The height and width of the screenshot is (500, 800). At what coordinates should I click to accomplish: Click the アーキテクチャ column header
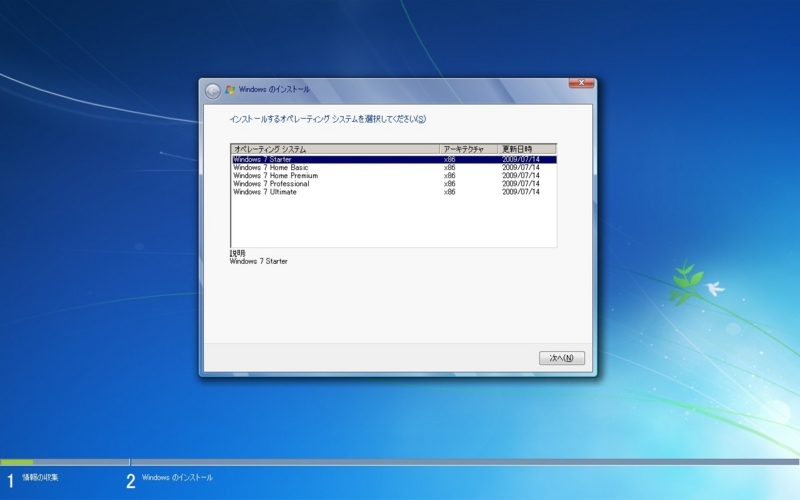pyautogui.click(x=468, y=149)
